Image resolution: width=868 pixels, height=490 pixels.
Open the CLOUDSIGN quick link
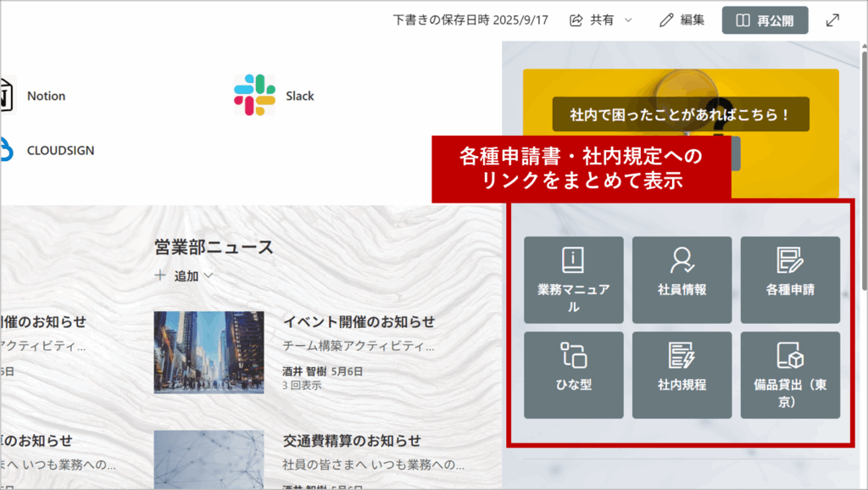(60, 151)
